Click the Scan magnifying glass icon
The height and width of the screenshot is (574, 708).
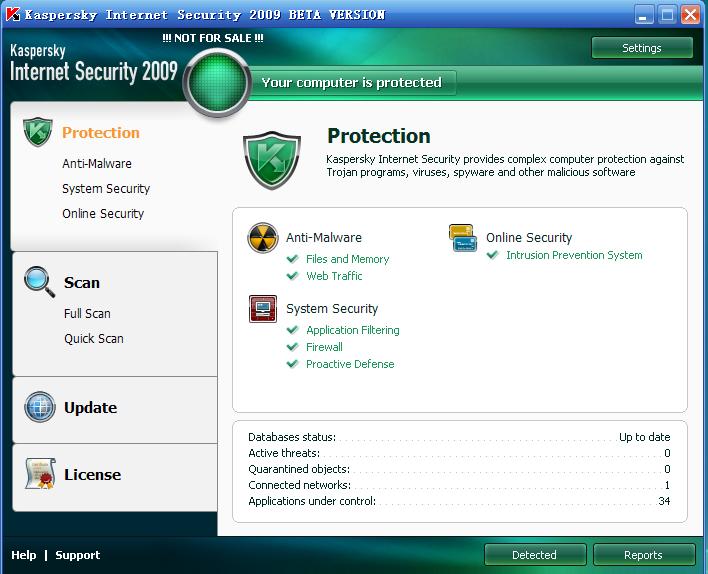click(x=39, y=282)
